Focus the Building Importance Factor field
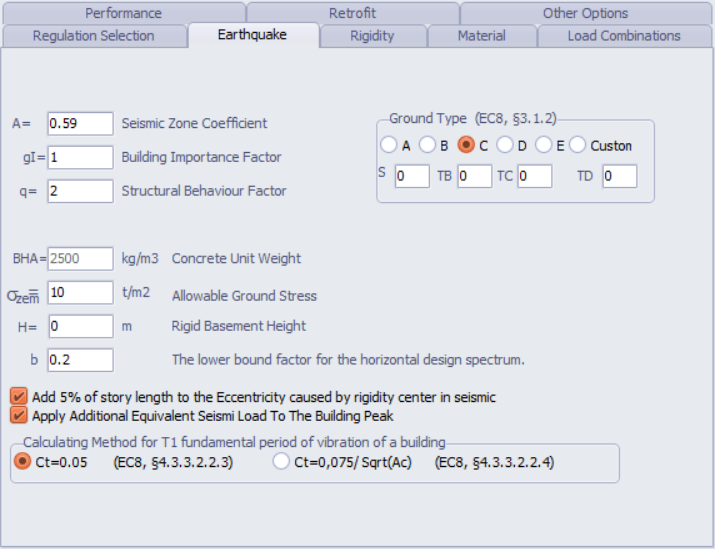This screenshot has width=715, height=549. [x=79, y=157]
